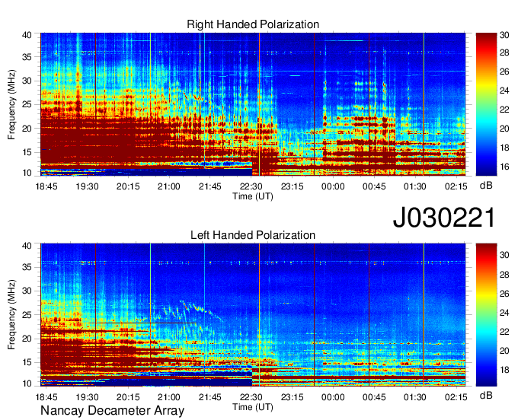The width and height of the screenshot is (518, 420).
Task: Click the 26 value on the Left Handed color bar
Action: [504, 294]
